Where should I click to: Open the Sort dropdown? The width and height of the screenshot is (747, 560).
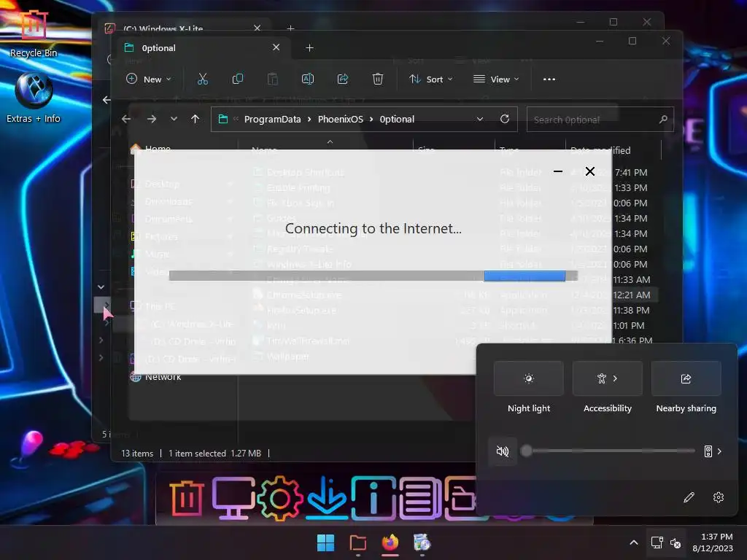[x=430, y=79]
